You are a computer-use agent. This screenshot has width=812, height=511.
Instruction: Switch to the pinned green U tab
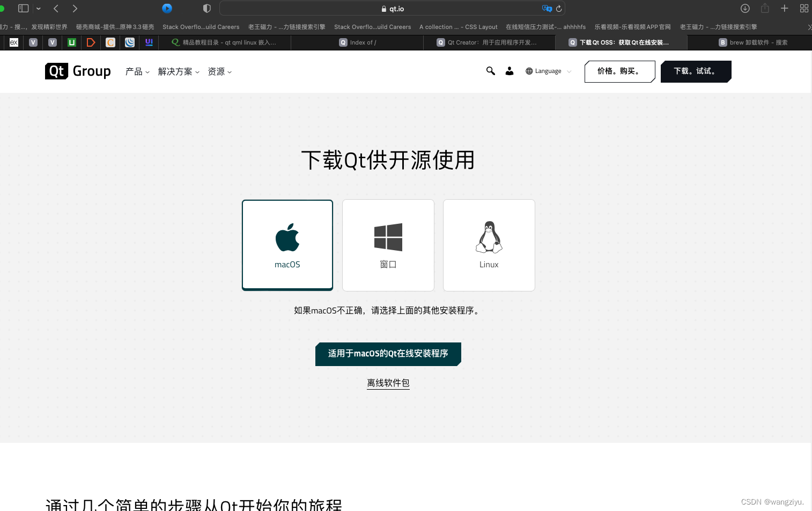click(72, 42)
